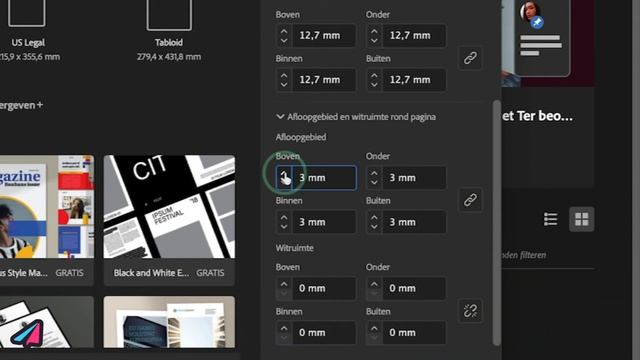640x360 pixels.
Task: Click the filter field 'filteren'
Action: 548,255
